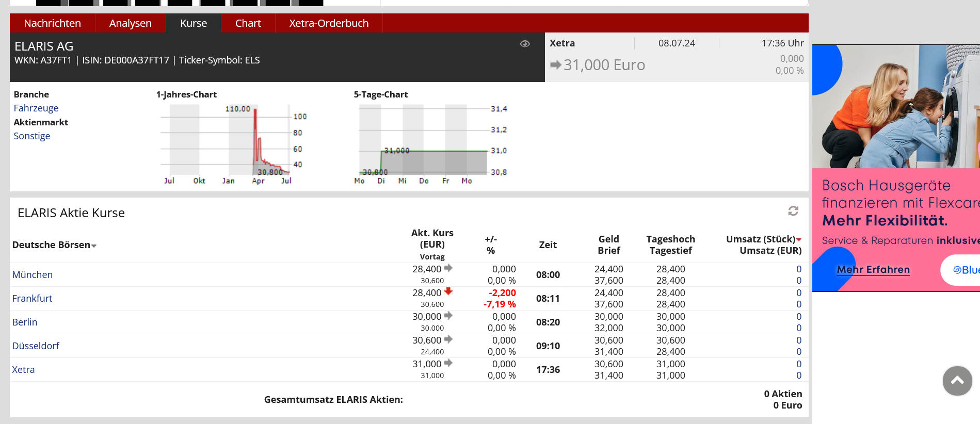980x424 pixels.
Task: Click the gray trend arrow in the Xetra table row
Action: click(x=448, y=363)
